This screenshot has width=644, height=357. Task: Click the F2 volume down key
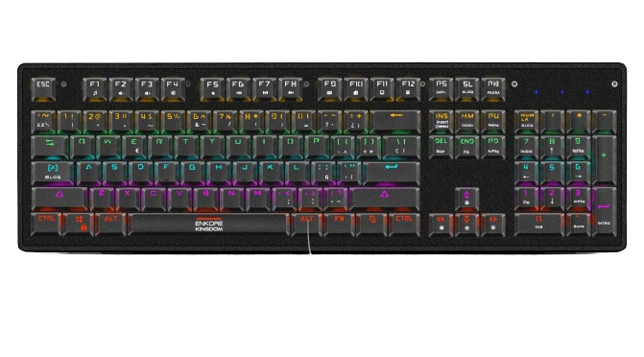pos(120,88)
